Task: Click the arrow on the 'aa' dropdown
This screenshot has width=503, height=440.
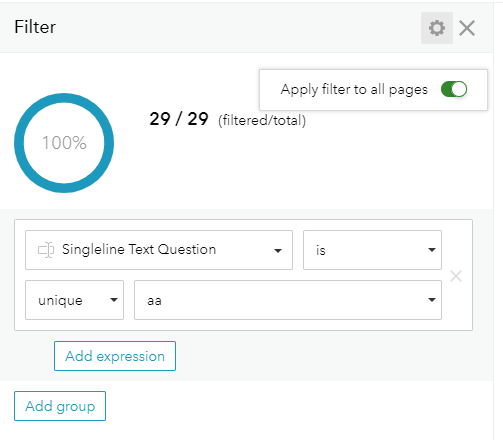Action: 432,300
